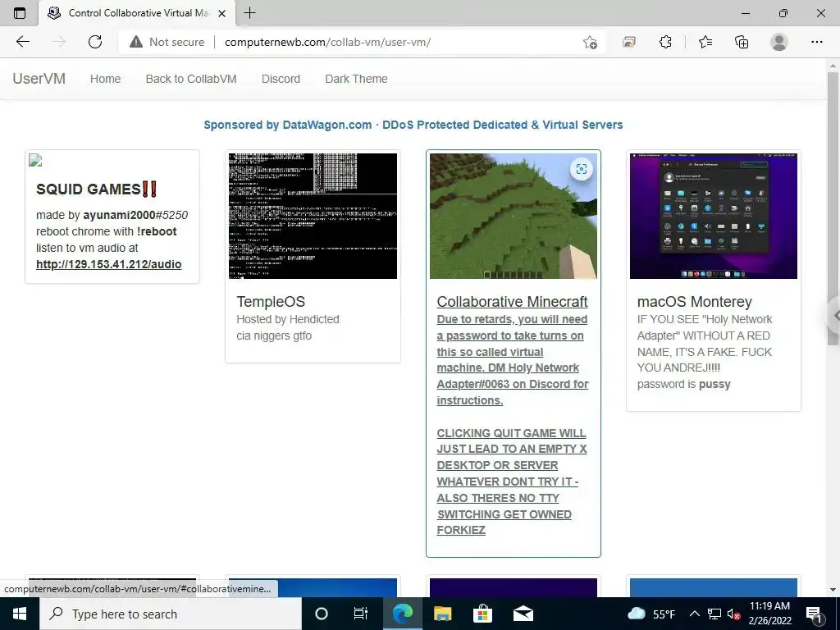Click the user profile avatar
This screenshot has width=840, height=630.
779,42
